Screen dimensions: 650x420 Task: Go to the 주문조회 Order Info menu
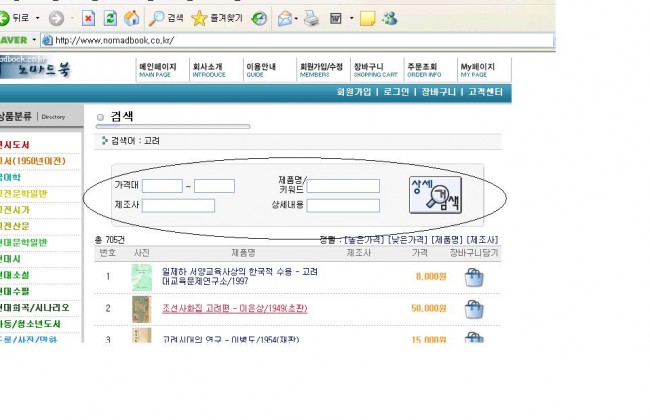click(424, 69)
